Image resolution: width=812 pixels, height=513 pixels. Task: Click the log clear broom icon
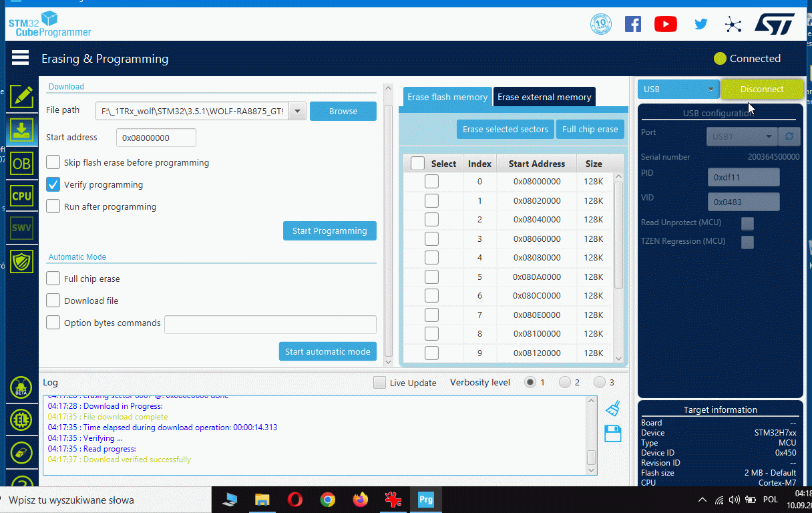612,408
